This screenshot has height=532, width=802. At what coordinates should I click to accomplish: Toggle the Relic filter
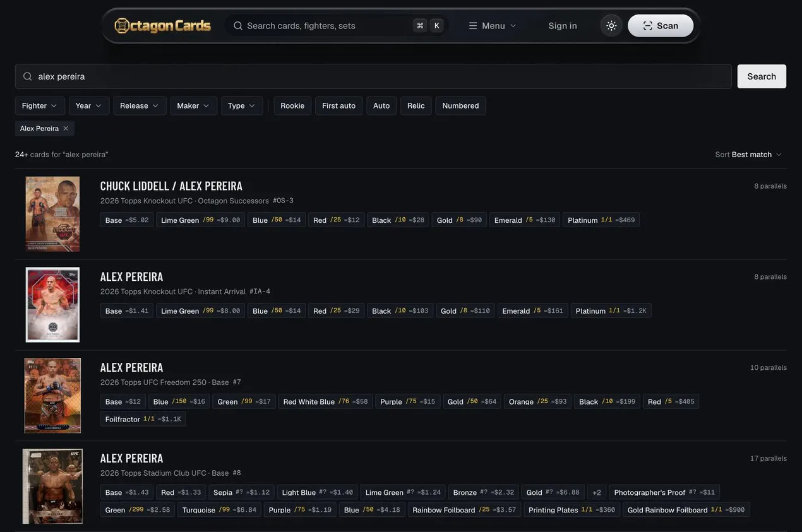[416, 106]
